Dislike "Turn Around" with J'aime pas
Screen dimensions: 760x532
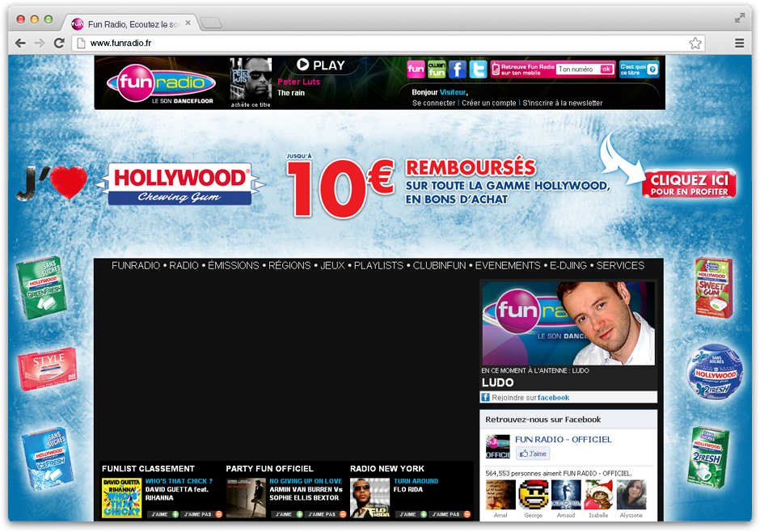450,513
